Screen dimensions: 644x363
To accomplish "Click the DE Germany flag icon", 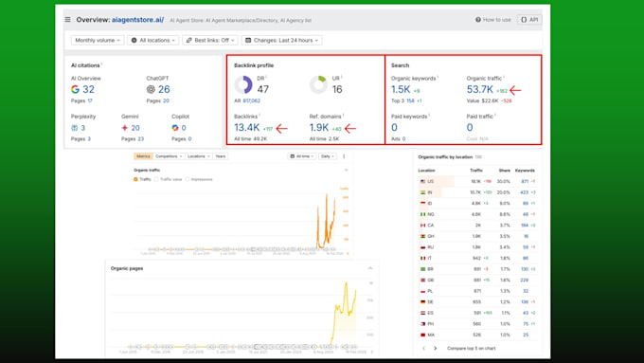I will pyautogui.click(x=422, y=302).
